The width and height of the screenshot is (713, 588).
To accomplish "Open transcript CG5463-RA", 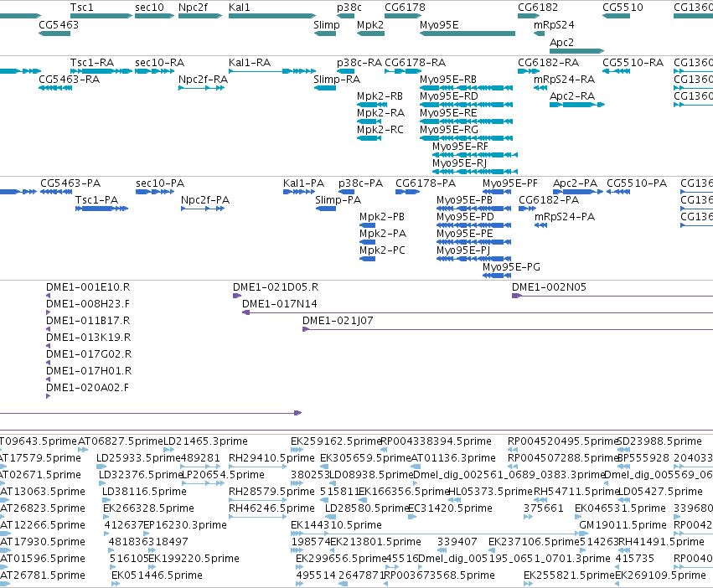I will click(69, 79).
